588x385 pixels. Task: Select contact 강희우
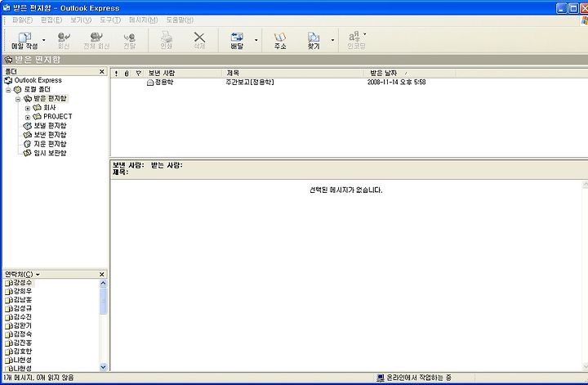pos(23,291)
